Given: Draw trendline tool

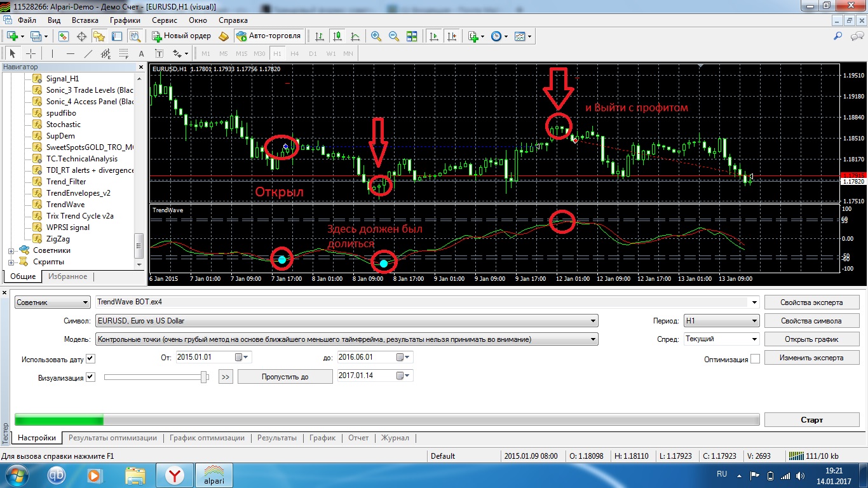Looking at the screenshot, I should click(88, 54).
